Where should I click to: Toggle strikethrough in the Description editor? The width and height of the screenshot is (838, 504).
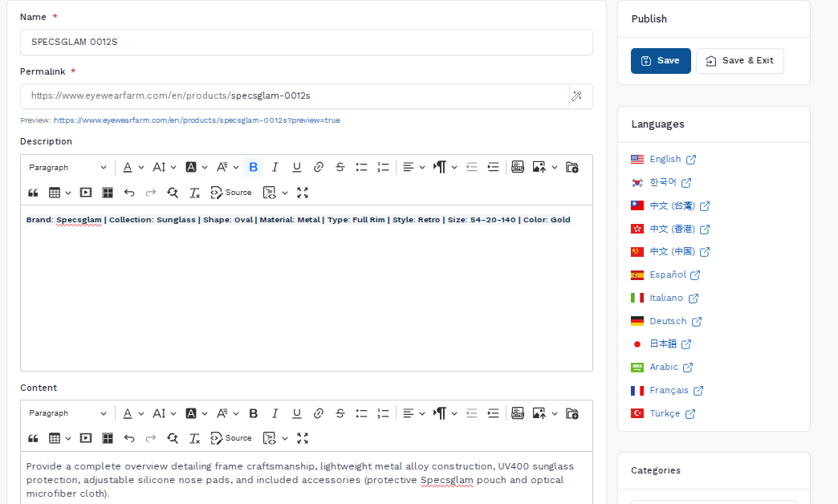tap(340, 167)
